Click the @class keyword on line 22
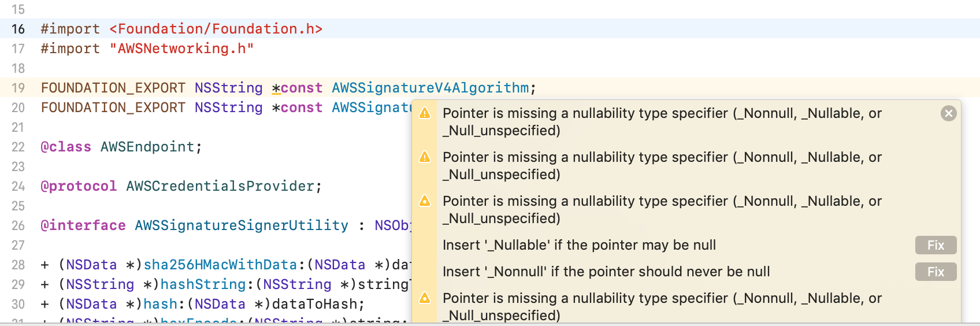 click(66, 147)
